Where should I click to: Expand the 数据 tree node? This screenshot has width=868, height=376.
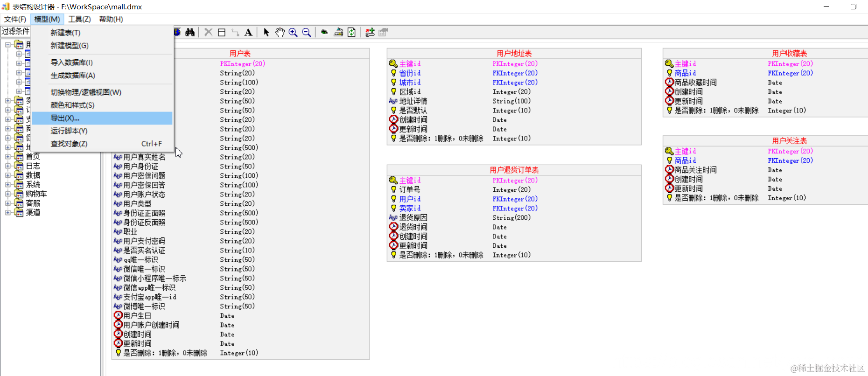[x=7, y=175]
